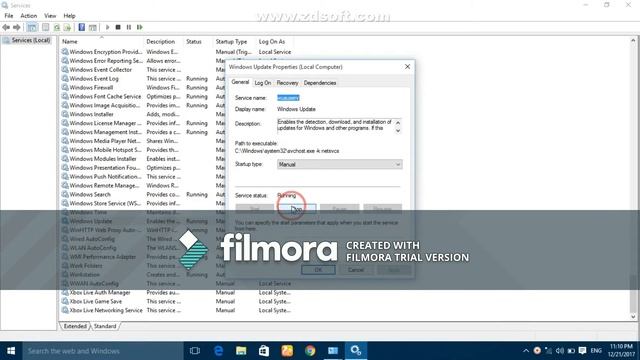Sort by the Description column header
Screen dimensions: 640x360
pos(164,42)
